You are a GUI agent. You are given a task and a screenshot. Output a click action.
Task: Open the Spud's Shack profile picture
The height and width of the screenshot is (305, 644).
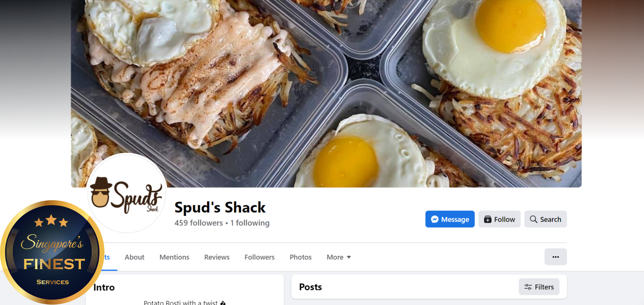pos(127,193)
